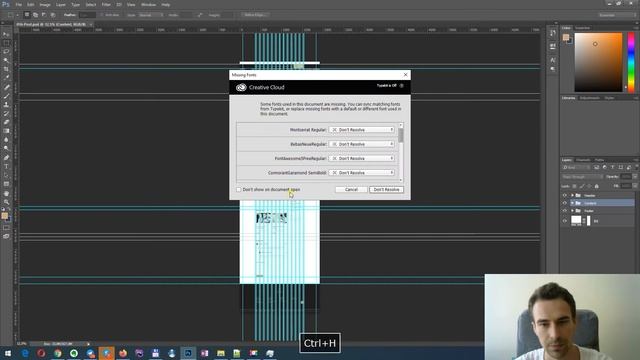
Task: Click the New selection mode icon in options bar
Action: coord(27,15)
